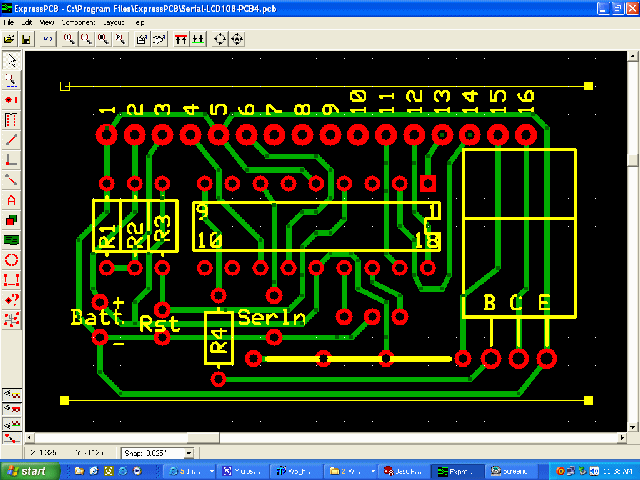
Task: Select the highlight net connections tool
Action: [x=11, y=320]
